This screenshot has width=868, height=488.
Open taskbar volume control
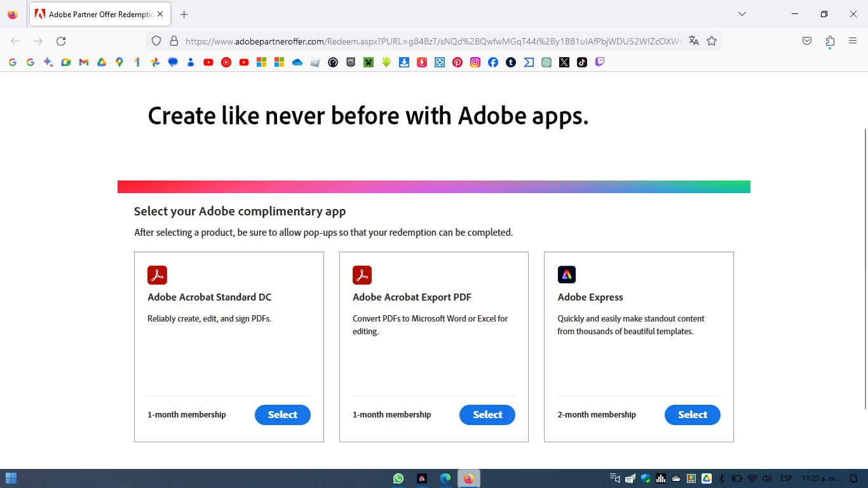click(767, 478)
